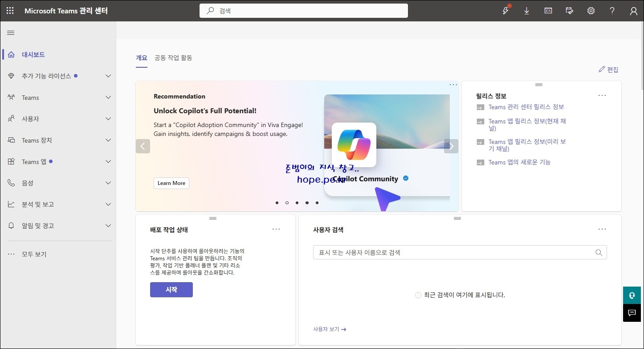Expand the 사용자 navigation section
This screenshot has width=644, height=349.
point(108,119)
